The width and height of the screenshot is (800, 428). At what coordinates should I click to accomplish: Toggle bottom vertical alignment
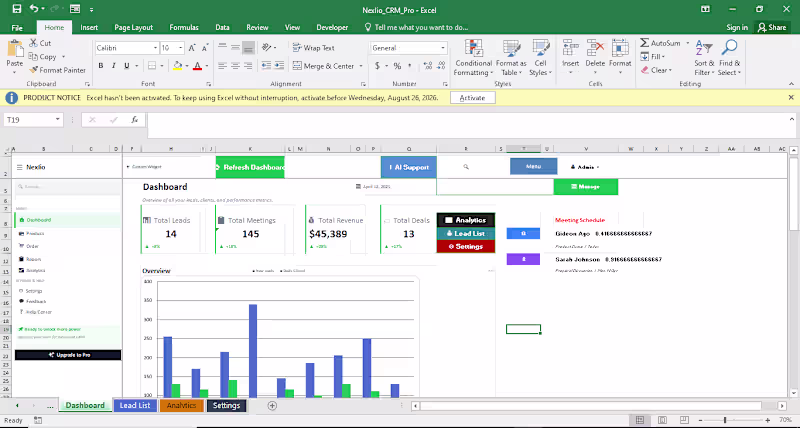[248, 48]
